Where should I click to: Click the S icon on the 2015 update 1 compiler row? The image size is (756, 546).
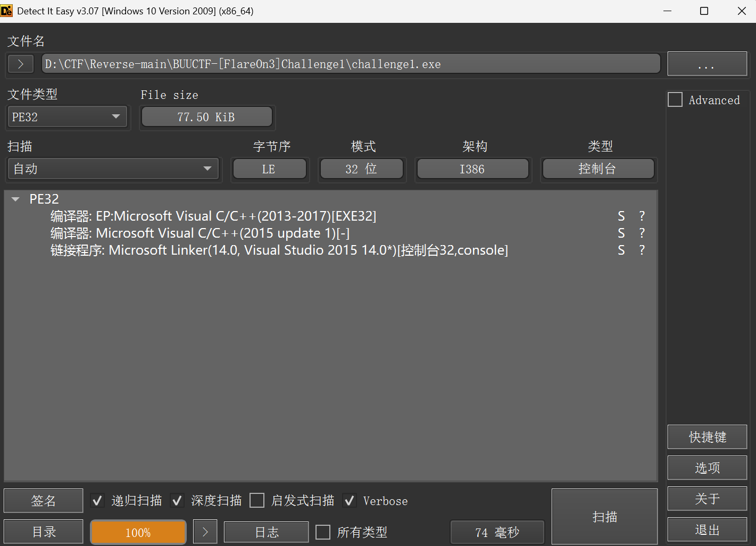pos(621,233)
